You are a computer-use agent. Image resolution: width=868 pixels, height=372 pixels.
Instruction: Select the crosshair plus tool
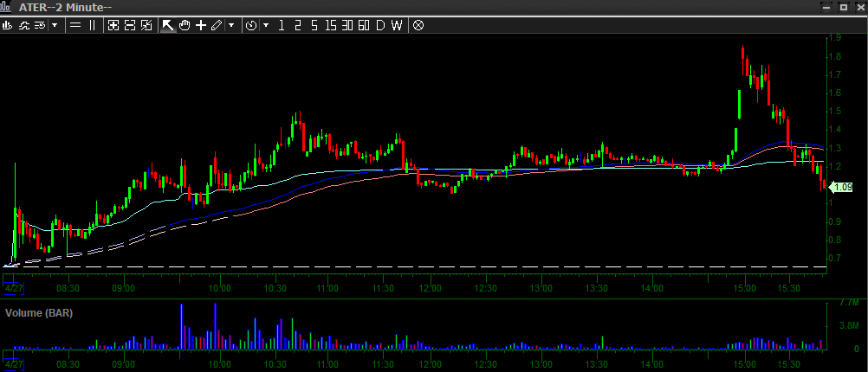(x=201, y=25)
